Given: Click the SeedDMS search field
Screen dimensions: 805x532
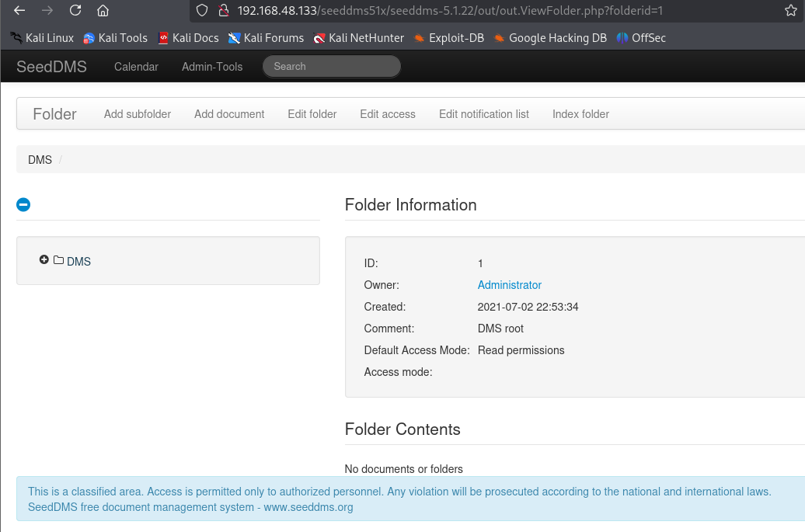Looking at the screenshot, I should click(332, 67).
